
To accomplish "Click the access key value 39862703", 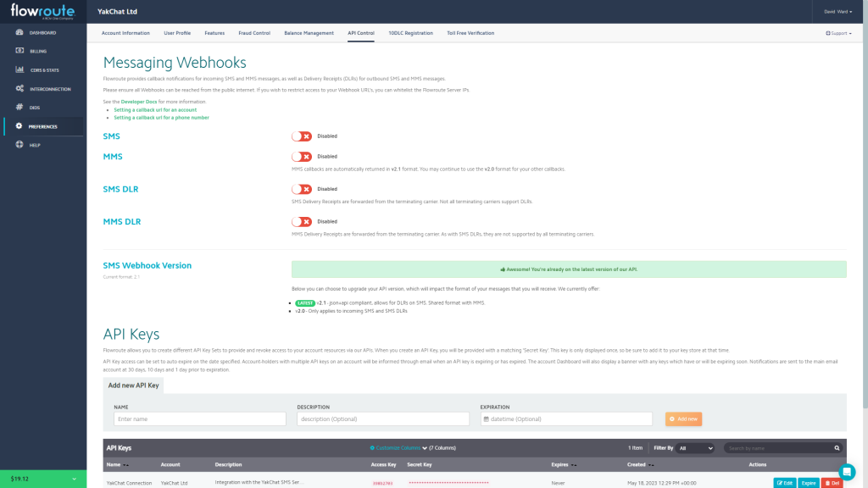I will [382, 483].
